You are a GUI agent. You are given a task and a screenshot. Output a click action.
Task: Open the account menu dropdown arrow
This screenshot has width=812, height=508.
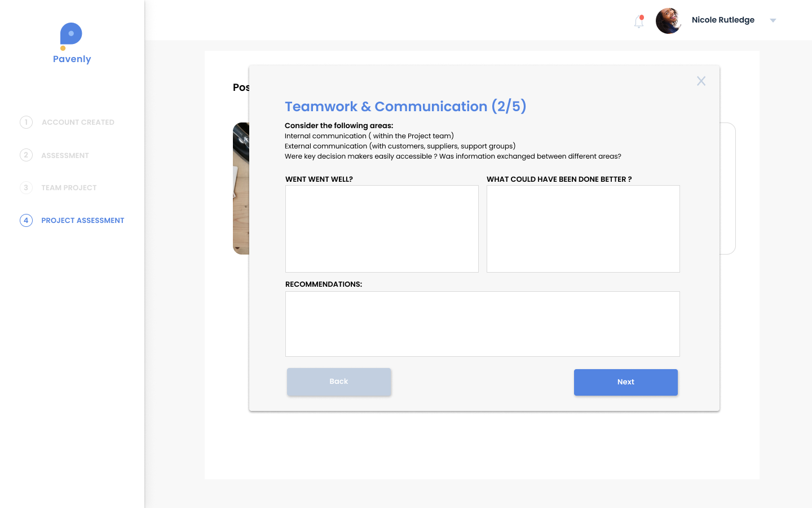point(773,20)
